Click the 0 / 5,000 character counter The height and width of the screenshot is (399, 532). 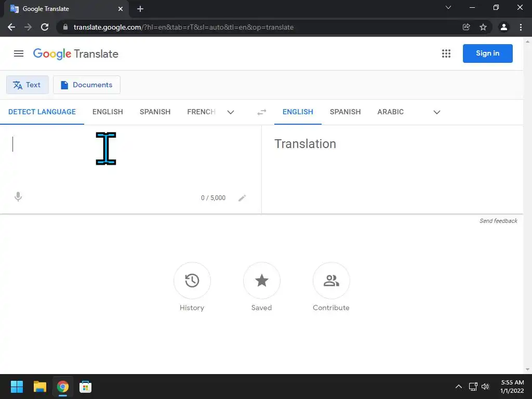coord(213,198)
